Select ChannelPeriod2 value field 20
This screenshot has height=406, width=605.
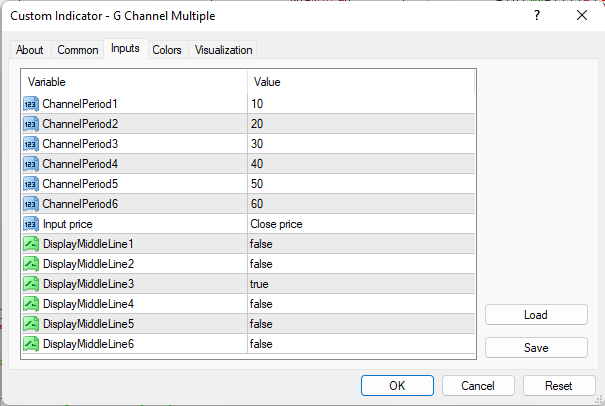360,124
